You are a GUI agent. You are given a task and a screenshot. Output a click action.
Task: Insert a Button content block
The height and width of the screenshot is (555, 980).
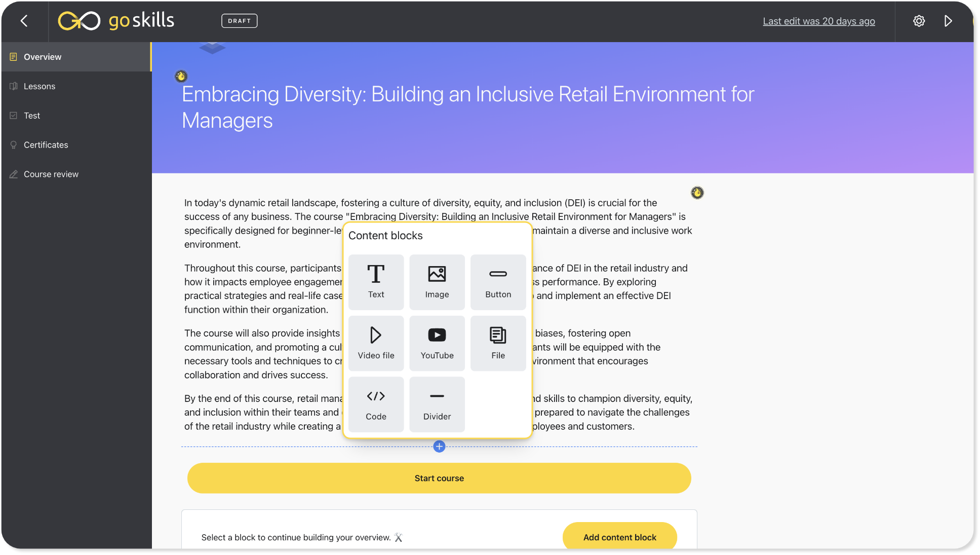(x=498, y=282)
